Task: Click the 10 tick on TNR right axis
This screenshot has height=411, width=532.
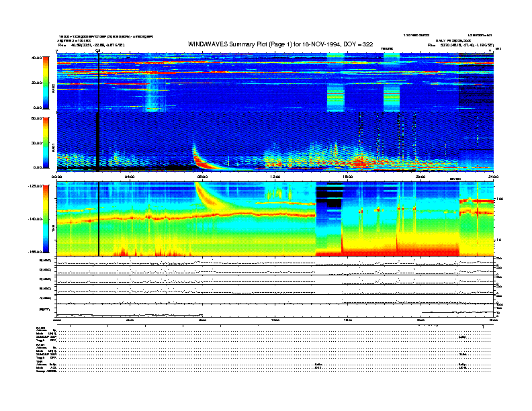Action: [498, 240]
